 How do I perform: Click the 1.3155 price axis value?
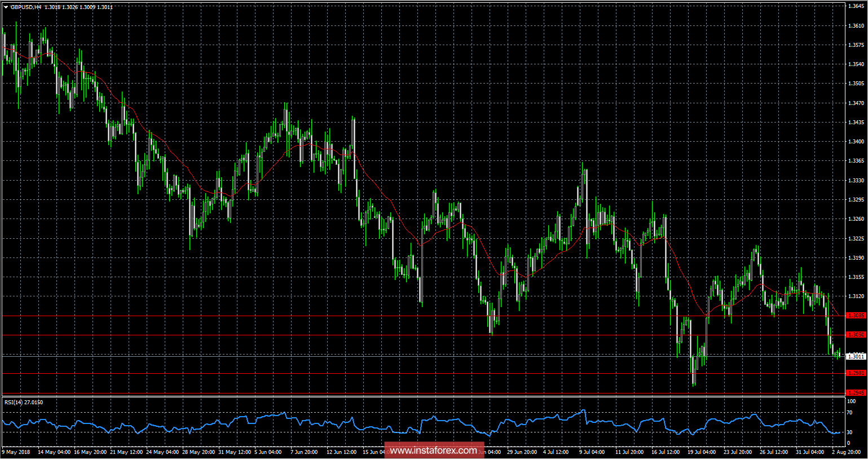[x=856, y=277]
